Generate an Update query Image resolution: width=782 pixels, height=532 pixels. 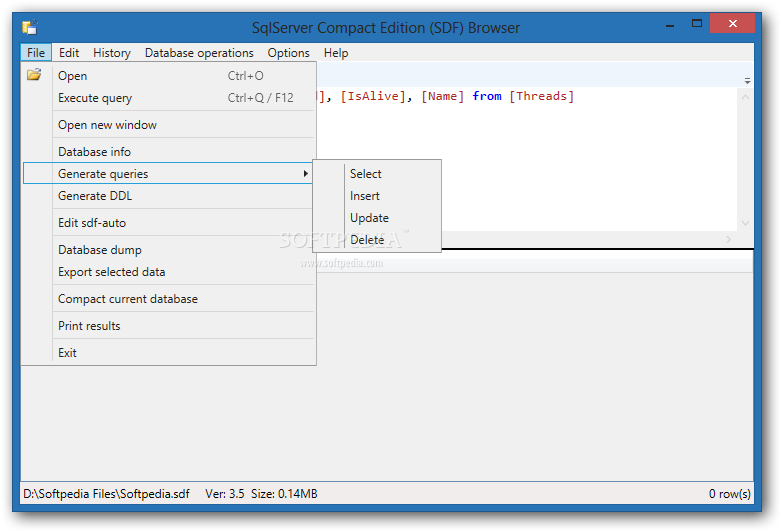point(377,218)
